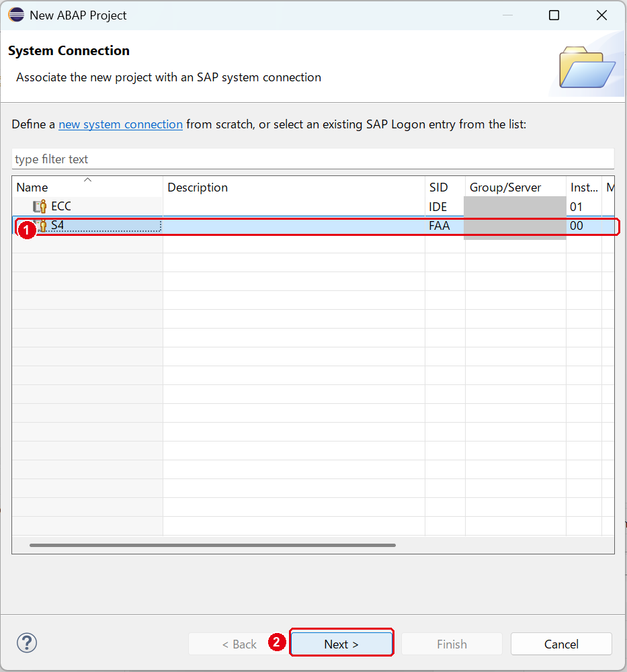Click the Eclipse icon in title bar

pyautogui.click(x=16, y=15)
